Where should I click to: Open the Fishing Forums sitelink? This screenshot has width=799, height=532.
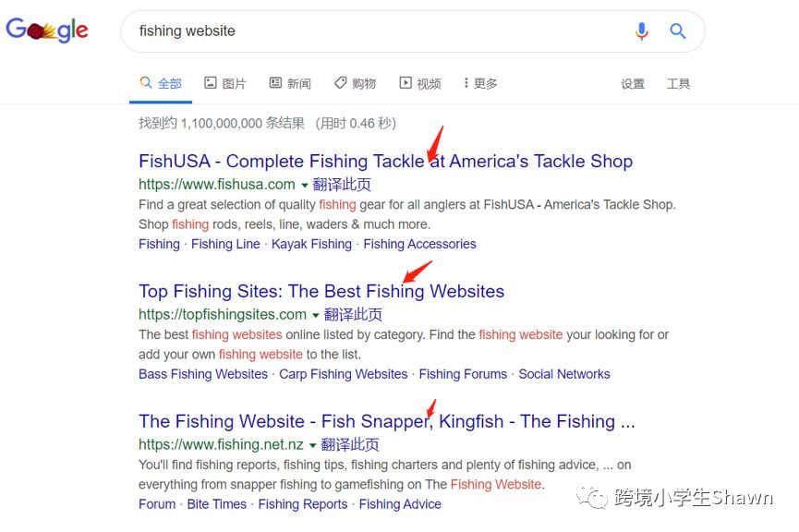coord(463,374)
